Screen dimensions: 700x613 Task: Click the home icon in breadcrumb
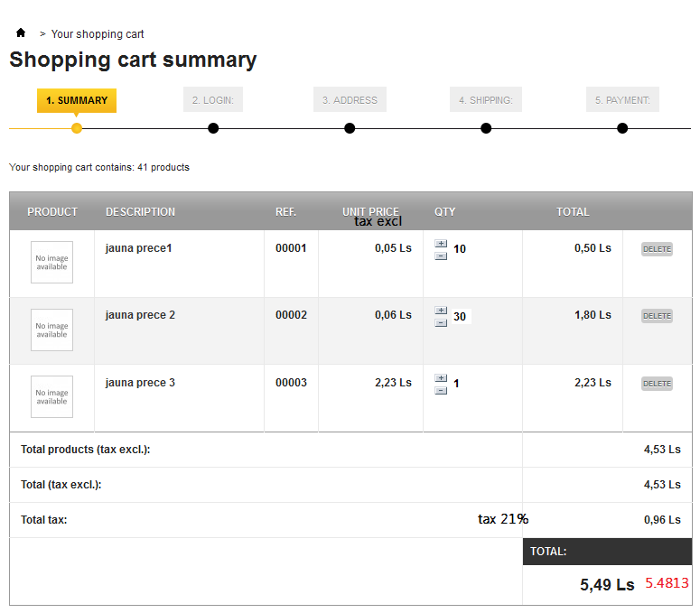[21, 33]
